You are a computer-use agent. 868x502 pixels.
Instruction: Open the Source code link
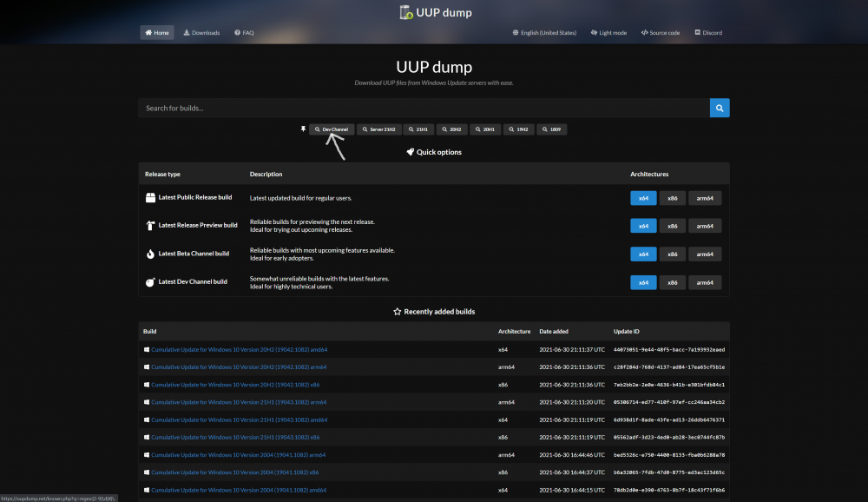(x=660, y=33)
